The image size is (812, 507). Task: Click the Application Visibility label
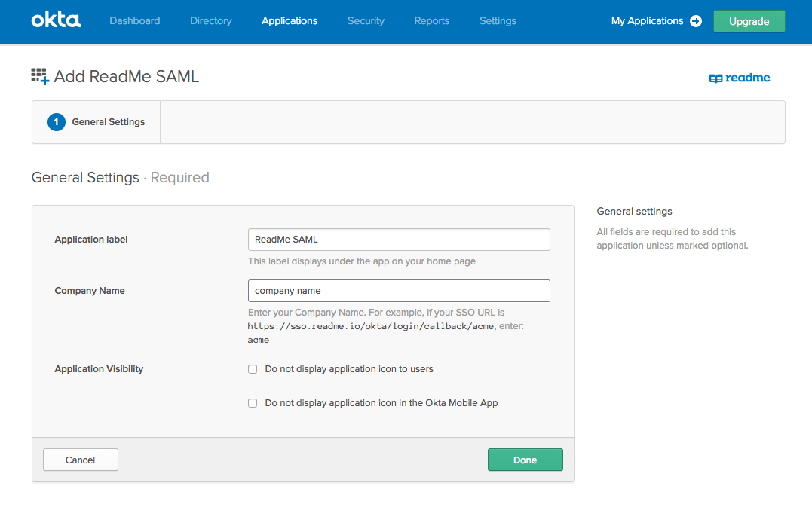(x=99, y=369)
